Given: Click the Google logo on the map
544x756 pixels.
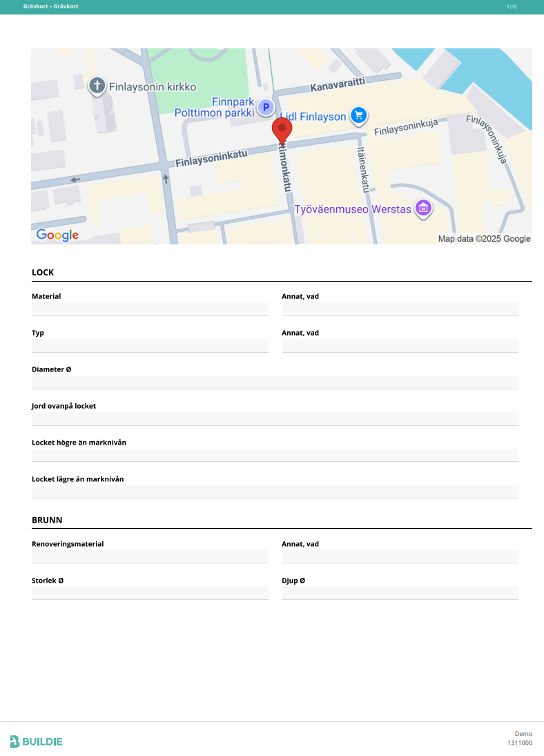Looking at the screenshot, I should [58, 235].
